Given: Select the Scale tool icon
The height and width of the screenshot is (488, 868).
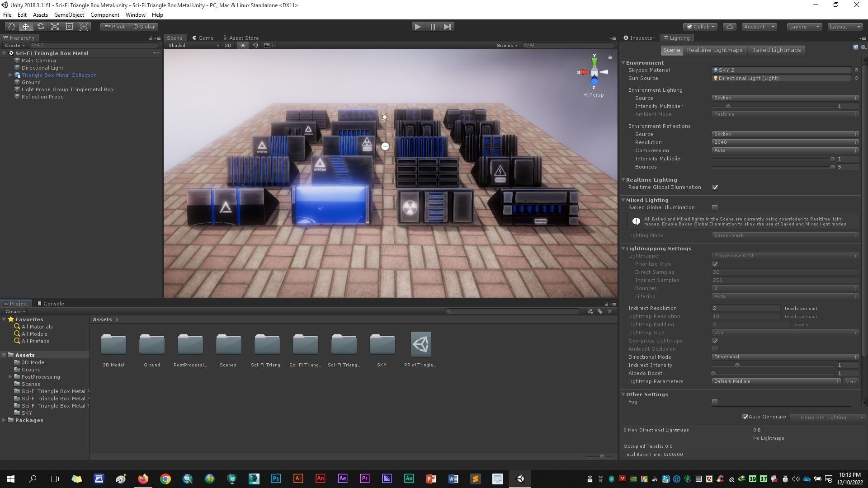Looking at the screenshot, I should click(x=55, y=27).
